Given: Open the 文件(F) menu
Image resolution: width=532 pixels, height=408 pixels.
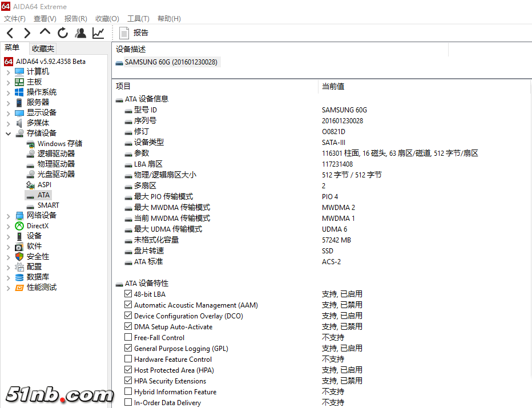Looking at the screenshot, I should [15, 19].
